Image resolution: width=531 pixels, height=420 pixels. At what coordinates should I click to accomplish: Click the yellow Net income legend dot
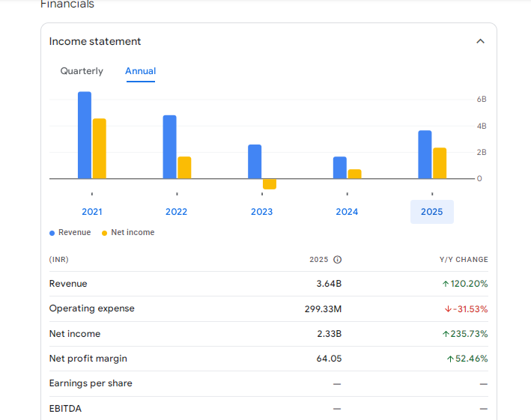pyautogui.click(x=105, y=233)
